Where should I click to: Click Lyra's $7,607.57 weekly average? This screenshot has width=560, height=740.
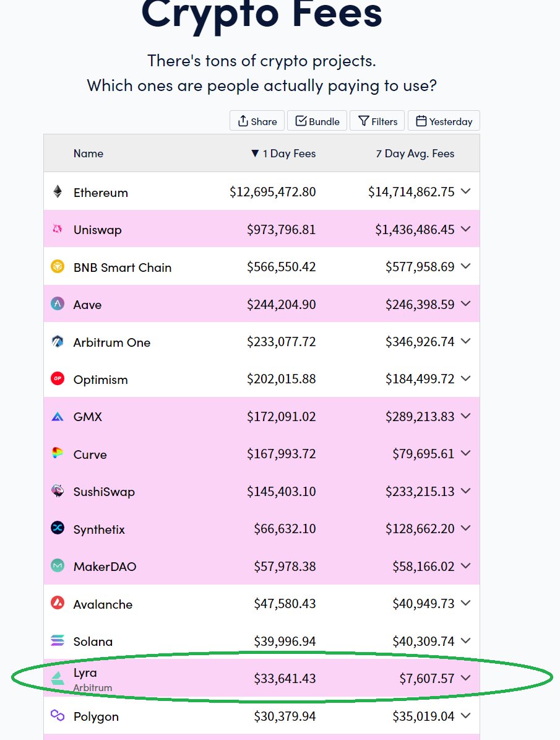(x=427, y=679)
